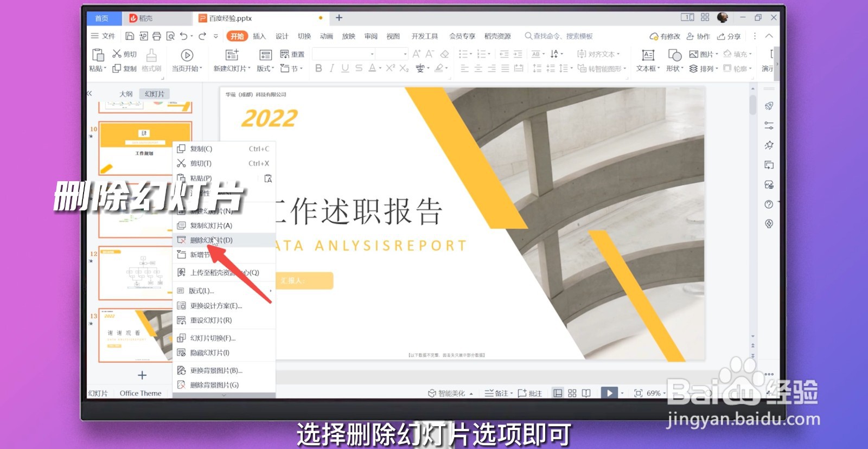The image size is (868, 449).
Task: Toggle Bold formatting
Action: (x=318, y=68)
